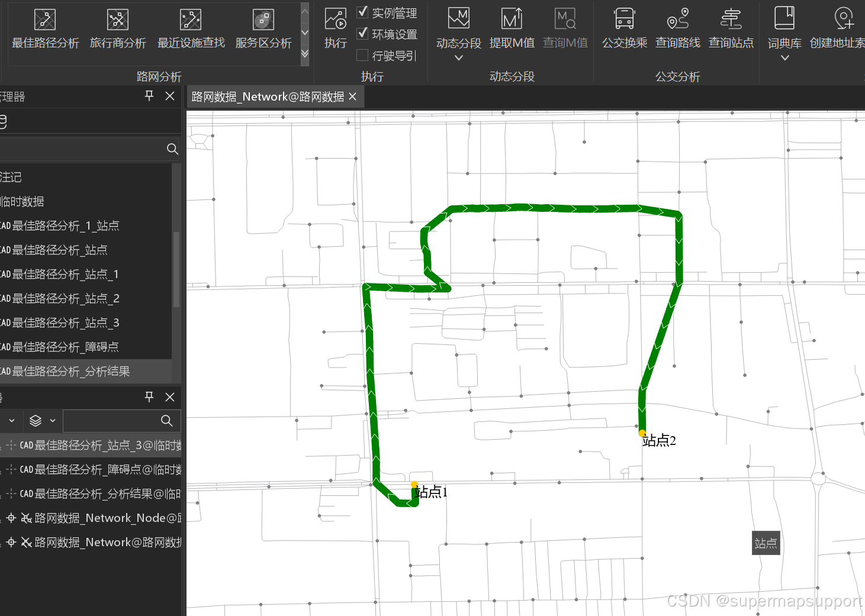Click the 路网数据_Network layer type icon

pos(26,543)
